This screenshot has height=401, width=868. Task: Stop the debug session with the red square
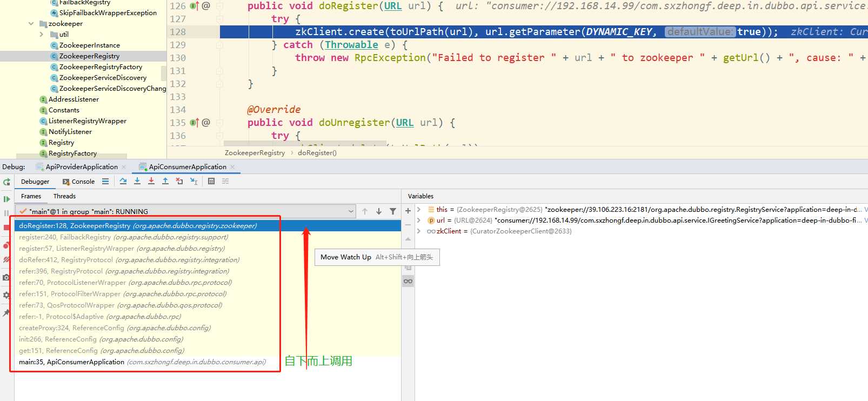point(6,228)
